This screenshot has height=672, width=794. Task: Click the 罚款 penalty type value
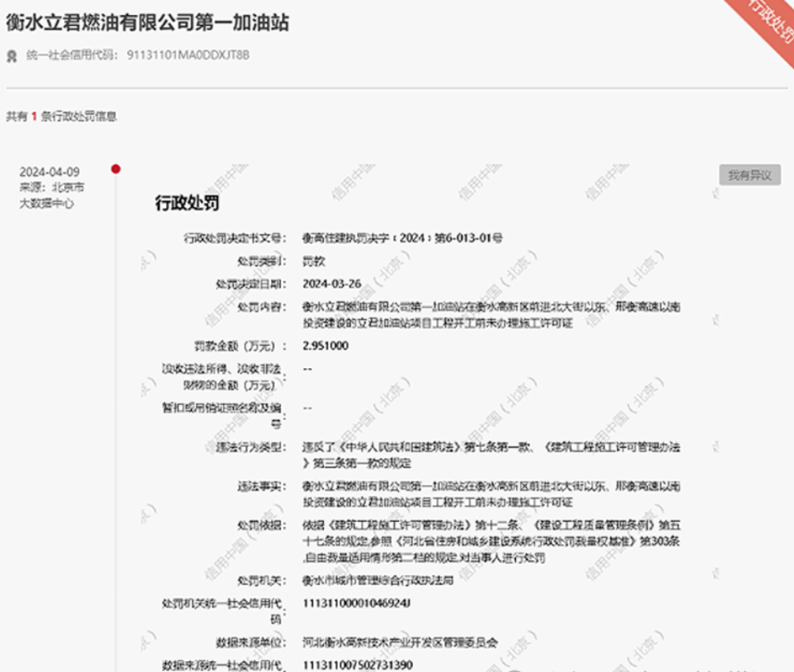tap(314, 261)
